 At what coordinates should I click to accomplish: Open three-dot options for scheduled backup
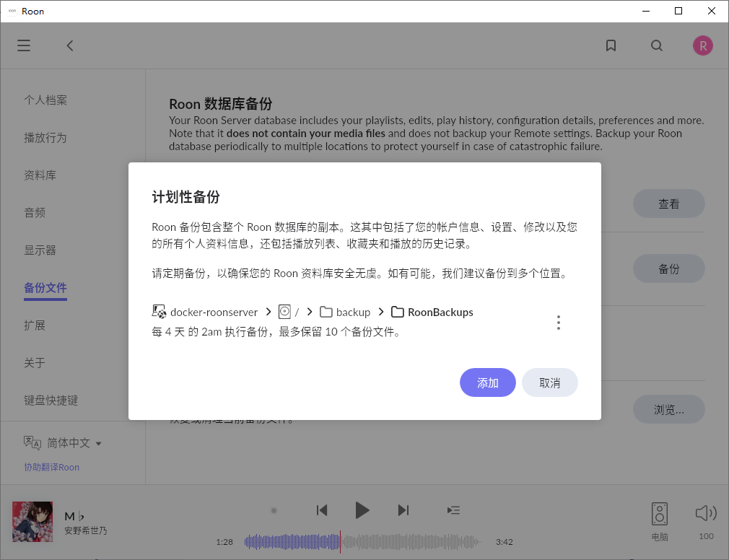559,323
